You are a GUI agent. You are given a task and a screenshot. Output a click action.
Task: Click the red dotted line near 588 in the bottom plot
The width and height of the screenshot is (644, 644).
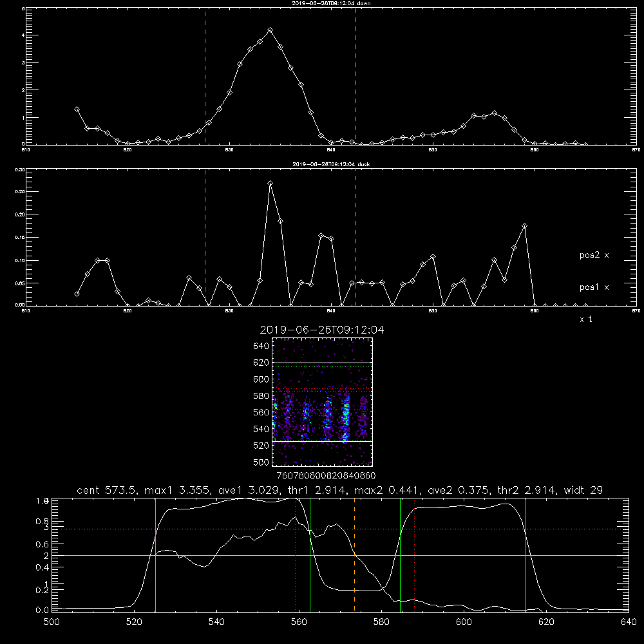[414, 554]
